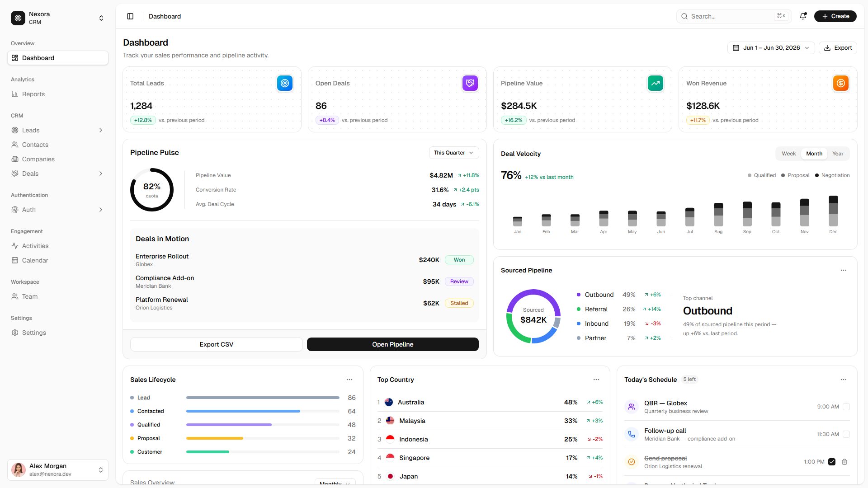Open the notifications bell
The height and width of the screenshot is (488, 868).
803,16
